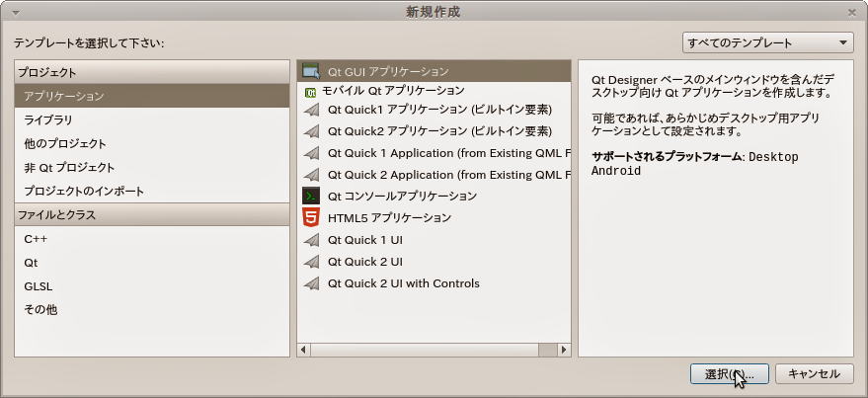Click the キャンセル button
Screen dimensions: 868x398
coord(814,373)
